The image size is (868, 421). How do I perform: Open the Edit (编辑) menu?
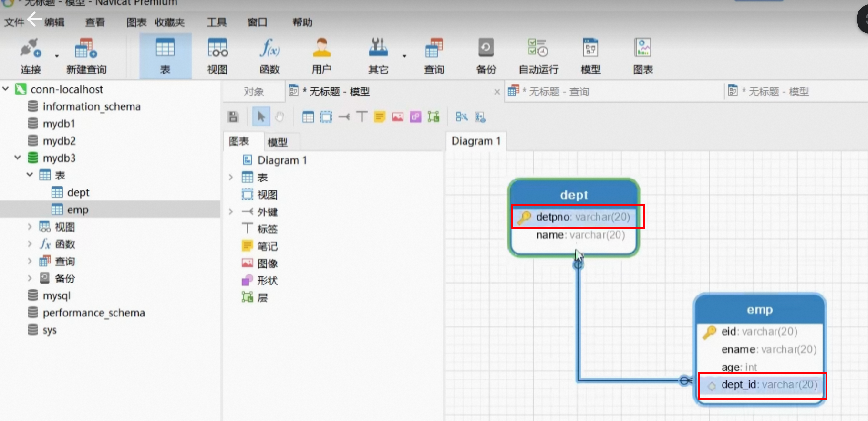pos(54,22)
